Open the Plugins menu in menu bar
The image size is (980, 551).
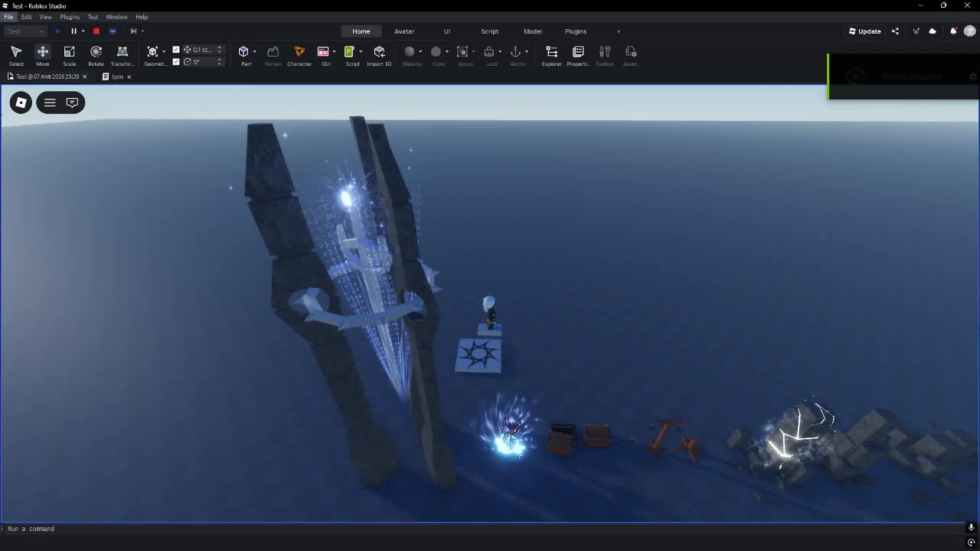(70, 17)
